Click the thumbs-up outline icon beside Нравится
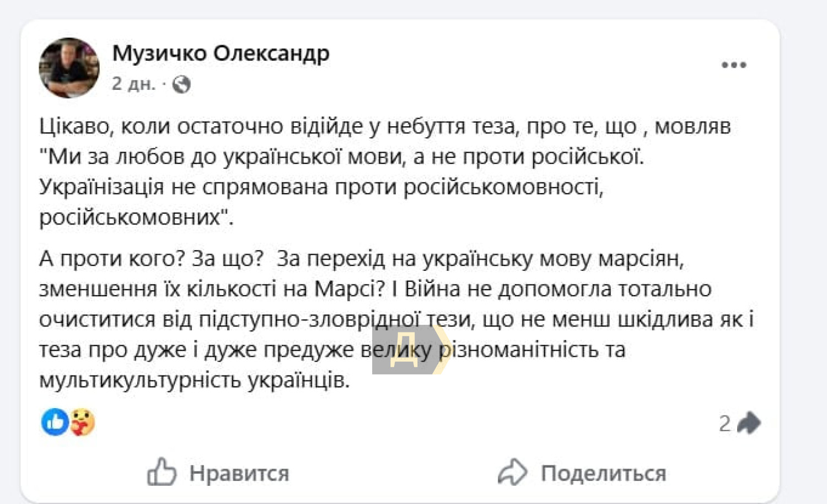This screenshot has height=504, width=827. point(162,472)
